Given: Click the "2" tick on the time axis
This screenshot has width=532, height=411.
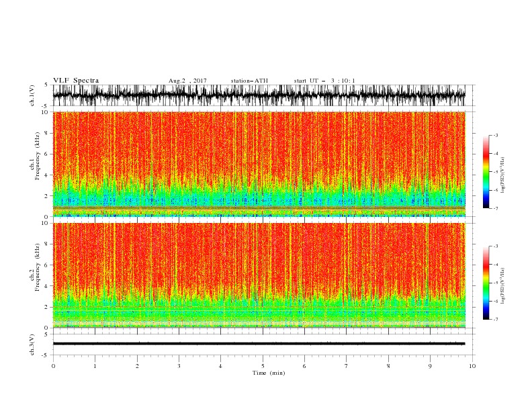Looking at the screenshot, I should pos(137,366).
